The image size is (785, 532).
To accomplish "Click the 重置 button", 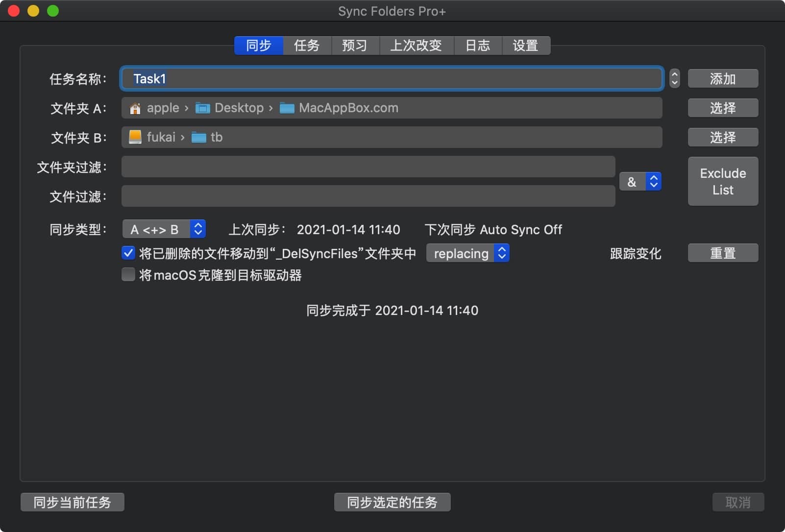I will [x=723, y=253].
